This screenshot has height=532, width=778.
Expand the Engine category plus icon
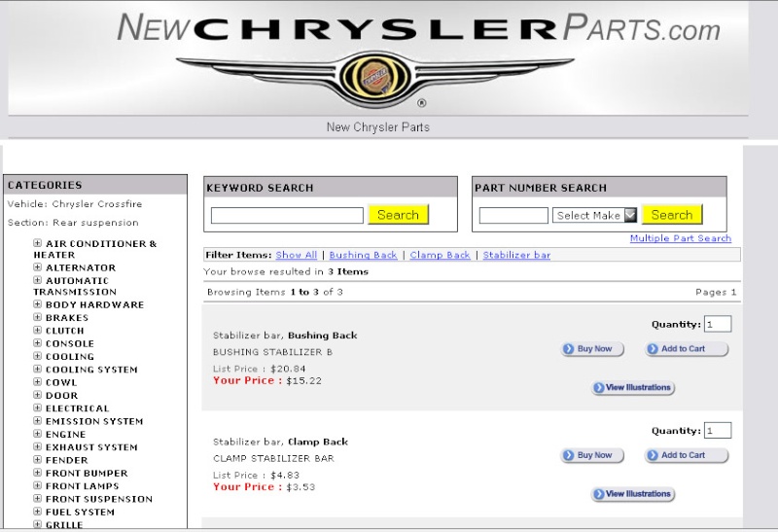37,433
